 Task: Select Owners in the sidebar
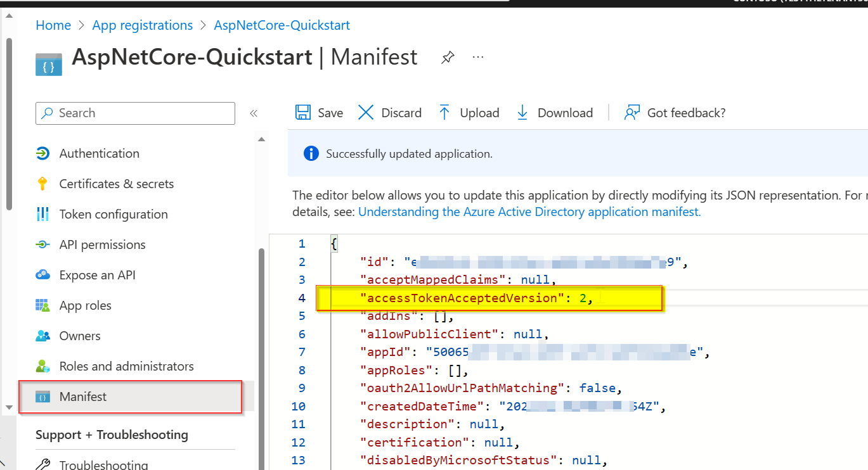point(80,336)
